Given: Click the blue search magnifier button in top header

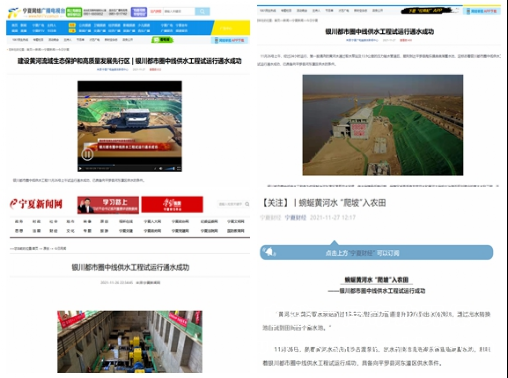Looking at the screenshot, I should pos(202,12).
